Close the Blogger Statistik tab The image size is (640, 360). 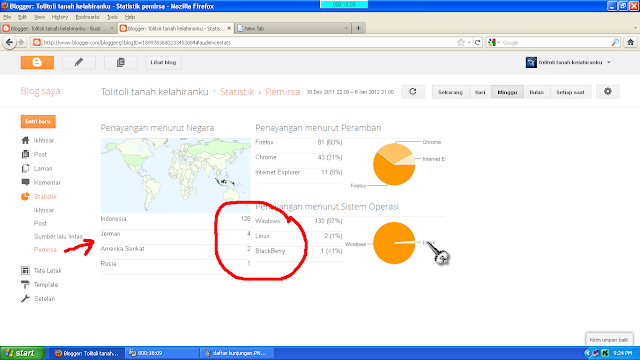[x=229, y=28]
